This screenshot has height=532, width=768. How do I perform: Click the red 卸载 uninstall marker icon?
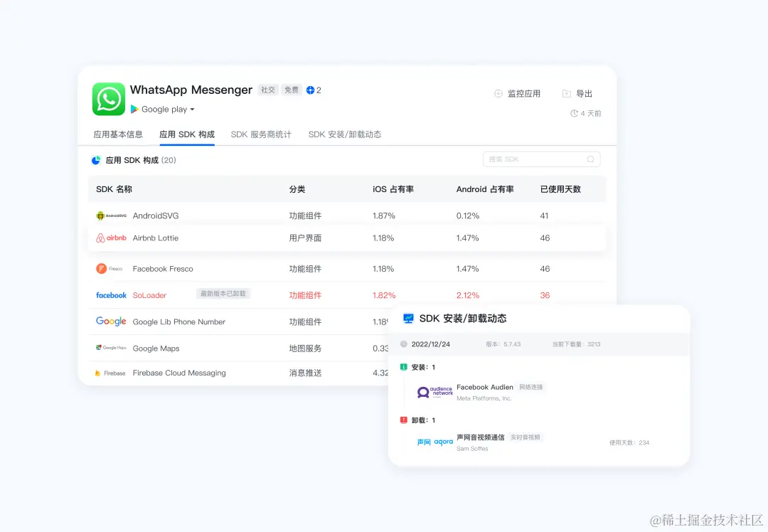pyautogui.click(x=404, y=420)
